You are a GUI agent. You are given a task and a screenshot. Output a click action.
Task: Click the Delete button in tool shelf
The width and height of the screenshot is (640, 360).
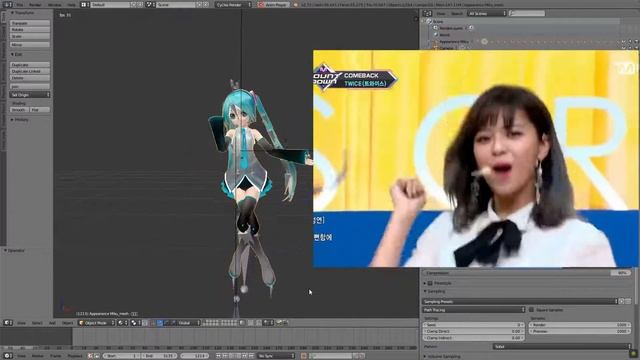pos(30,78)
